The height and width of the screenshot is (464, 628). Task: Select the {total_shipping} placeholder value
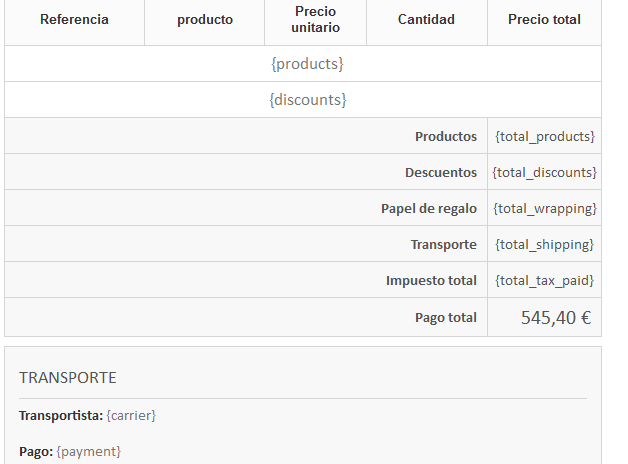545,244
